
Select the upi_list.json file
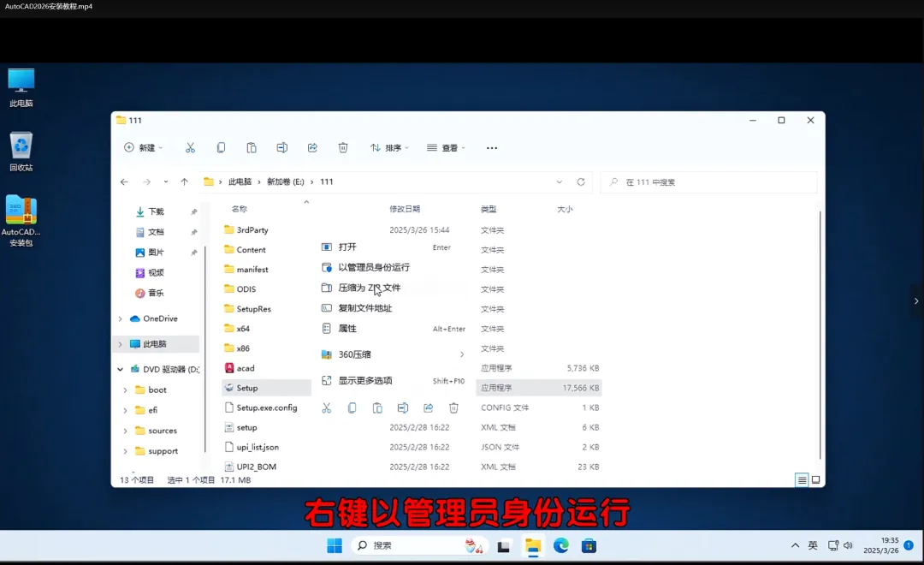click(252, 447)
